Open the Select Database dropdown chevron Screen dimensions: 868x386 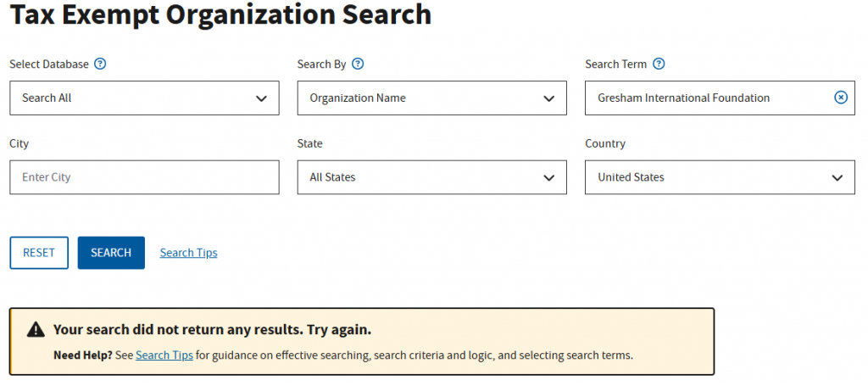click(261, 98)
